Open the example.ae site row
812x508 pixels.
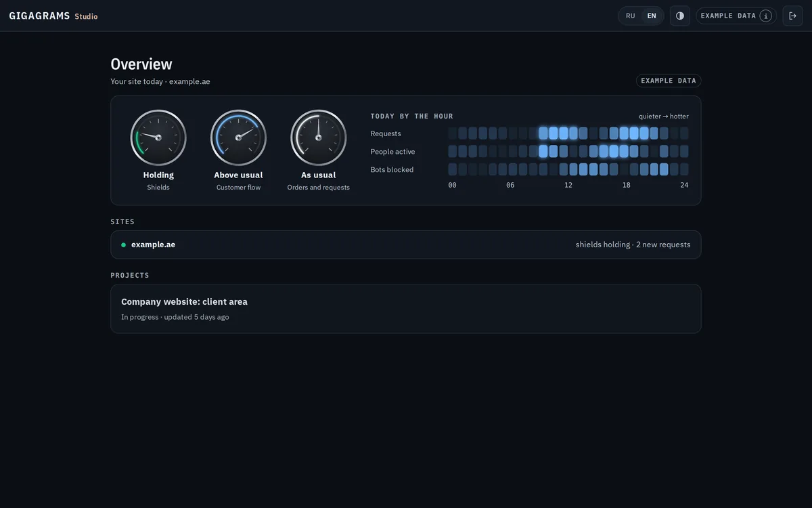406,245
